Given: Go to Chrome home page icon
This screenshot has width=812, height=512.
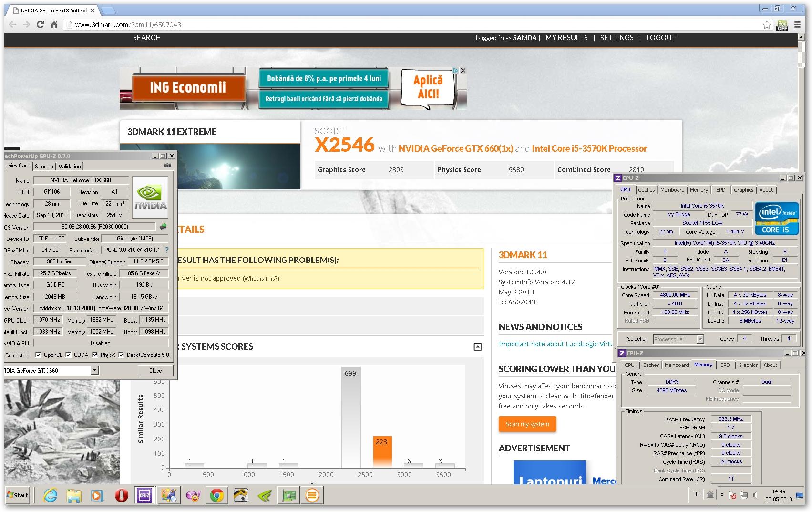Looking at the screenshot, I should (x=54, y=25).
